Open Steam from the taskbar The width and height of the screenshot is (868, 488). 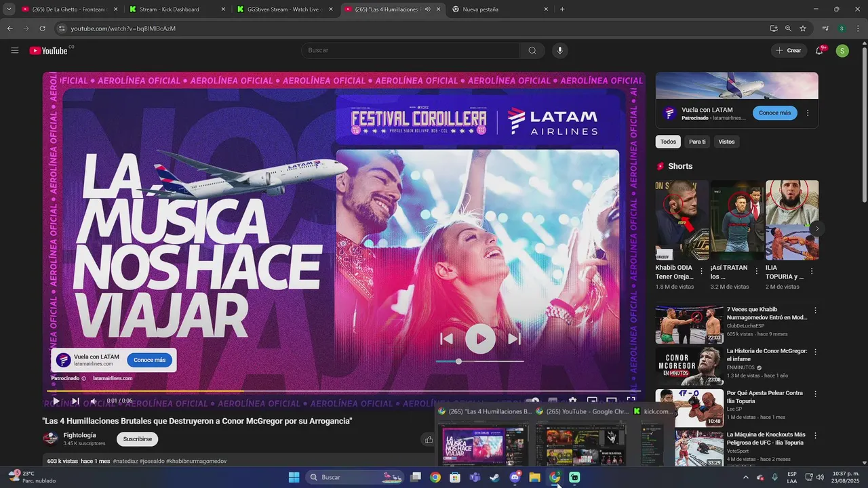pos(495,477)
